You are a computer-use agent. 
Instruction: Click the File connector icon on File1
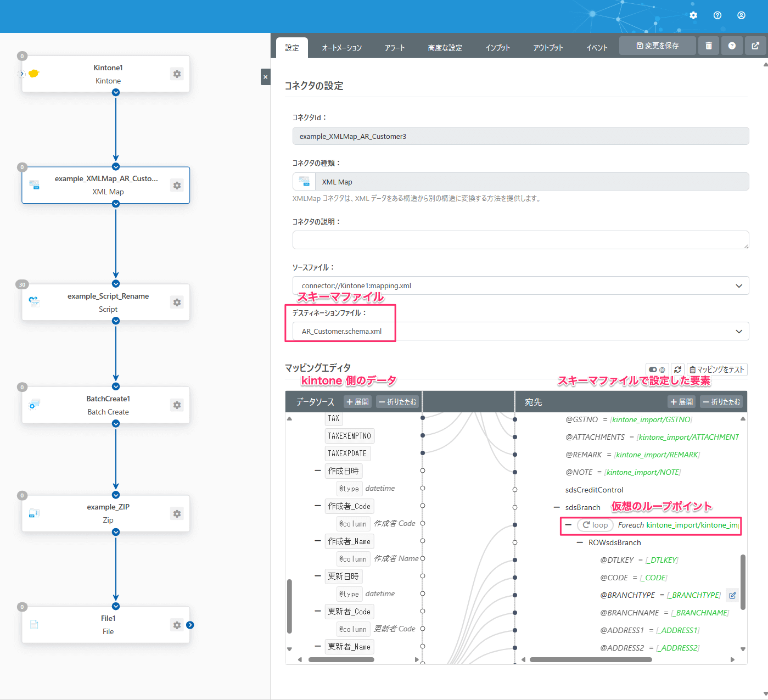[34, 625]
